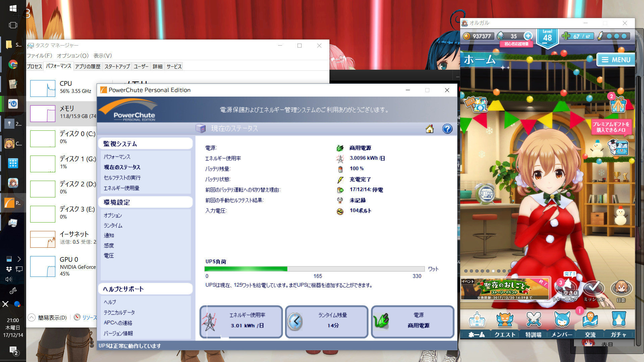This screenshot has width=644, height=362.
Task: Open the training ground crossed-swords icon
Action: 533,319
